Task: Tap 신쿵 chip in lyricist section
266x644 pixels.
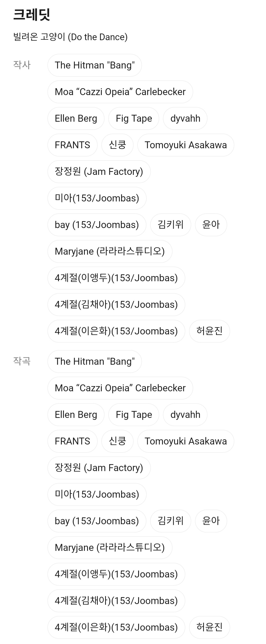Action: point(117,145)
